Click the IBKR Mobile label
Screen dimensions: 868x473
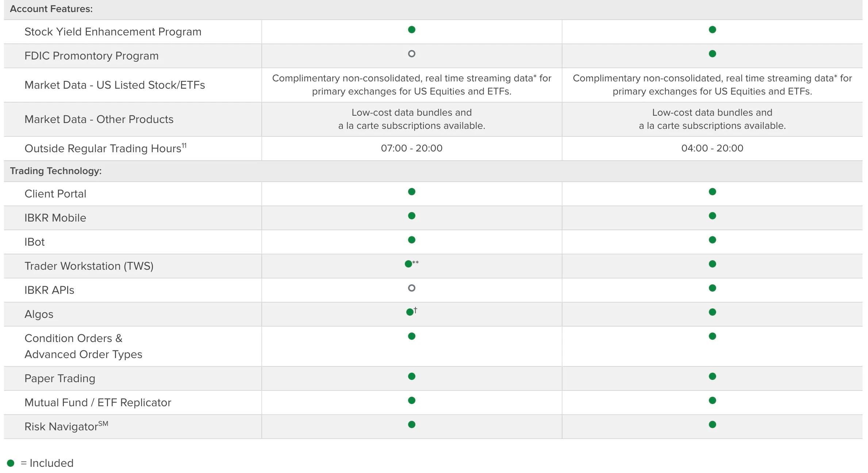click(x=55, y=218)
